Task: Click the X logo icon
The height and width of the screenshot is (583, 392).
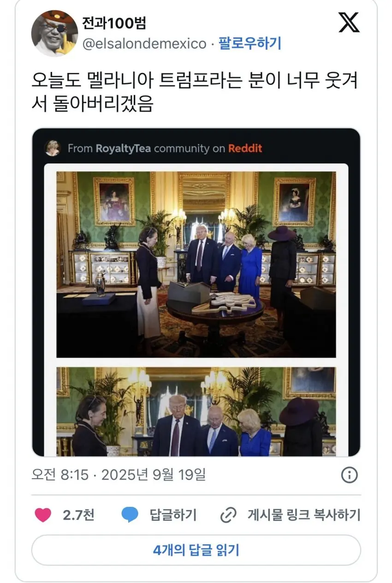Action: pos(349,23)
